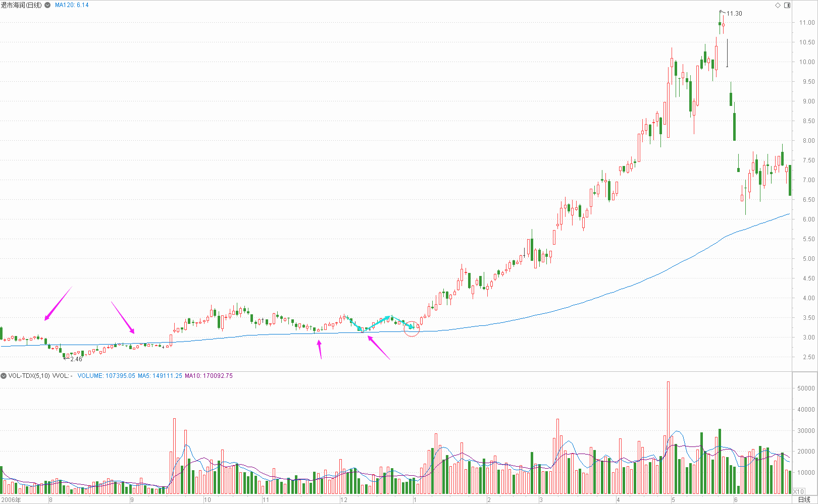The image size is (818, 504).
Task: Click the X10 volume scale box
Action: tap(798, 491)
